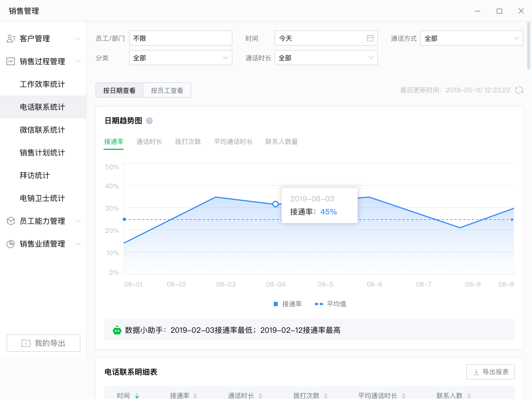The image size is (532, 399).
Task: Open the calendar icon in the 时间 field
Action: point(371,38)
